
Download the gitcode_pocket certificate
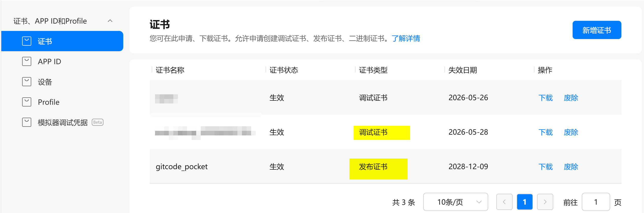click(x=545, y=167)
